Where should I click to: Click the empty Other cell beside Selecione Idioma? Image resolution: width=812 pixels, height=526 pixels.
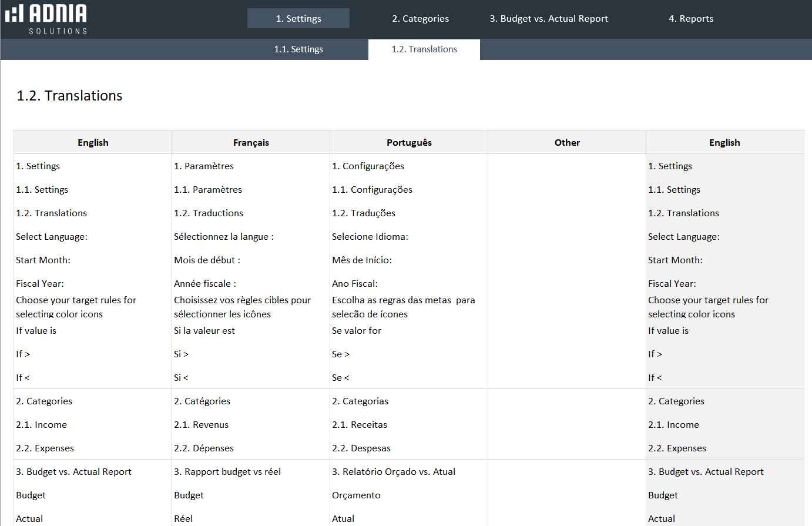567,236
